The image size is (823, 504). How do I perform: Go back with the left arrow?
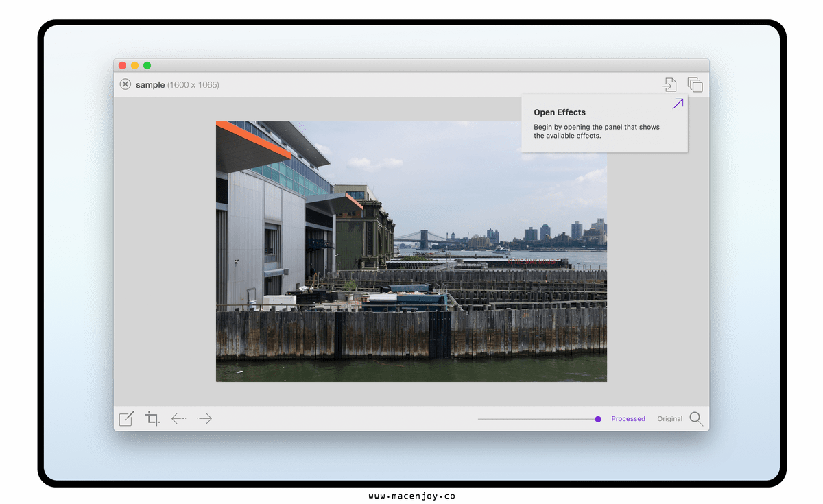(178, 418)
